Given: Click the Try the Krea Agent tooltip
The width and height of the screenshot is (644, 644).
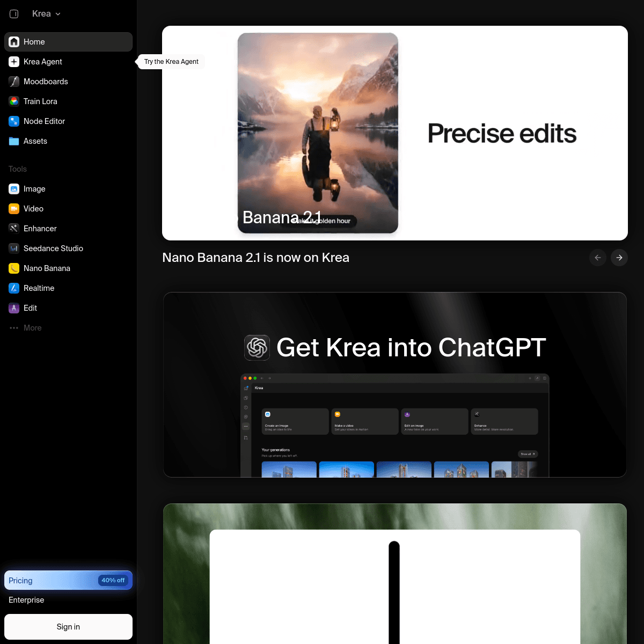Looking at the screenshot, I should [171, 62].
